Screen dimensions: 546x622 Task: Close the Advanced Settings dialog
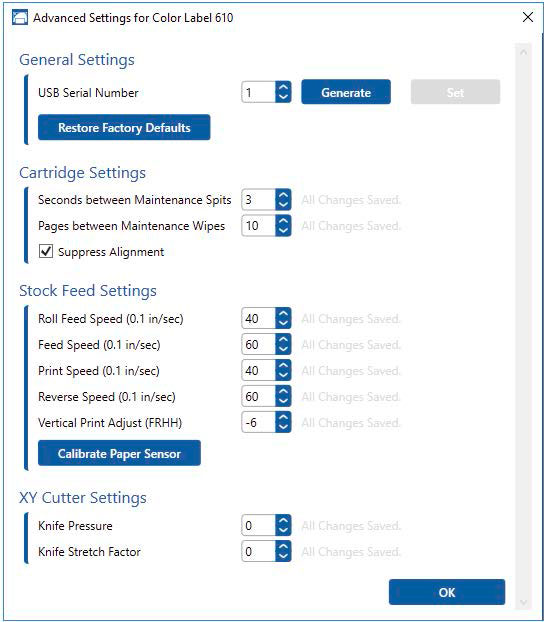[528, 17]
